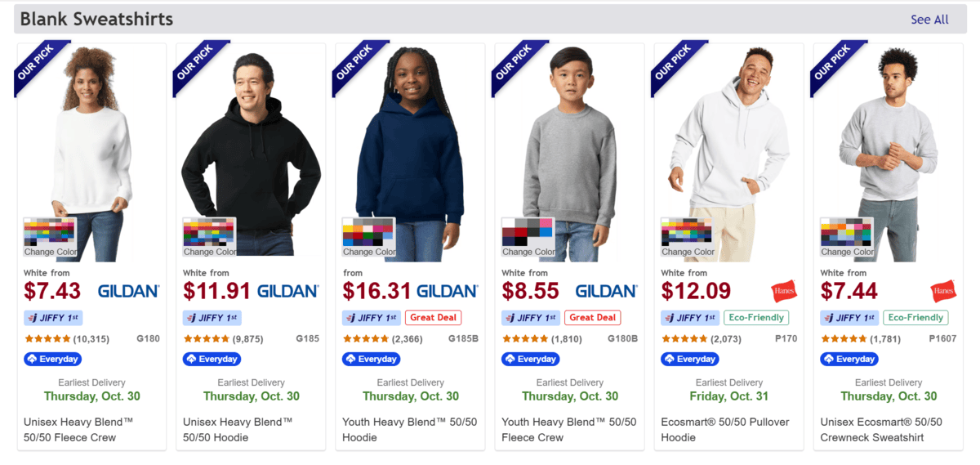Click the Hanes logo on P170 hoodie
Viewport: 980px width, 465px height.
click(783, 291)
